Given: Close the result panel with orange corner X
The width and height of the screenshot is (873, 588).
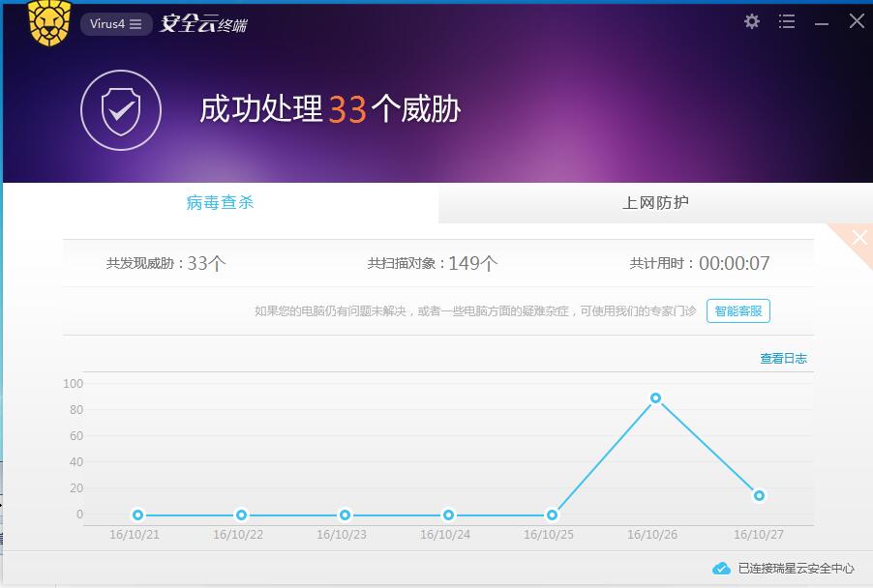Looking at the screenshot, I should coord(859,238).
